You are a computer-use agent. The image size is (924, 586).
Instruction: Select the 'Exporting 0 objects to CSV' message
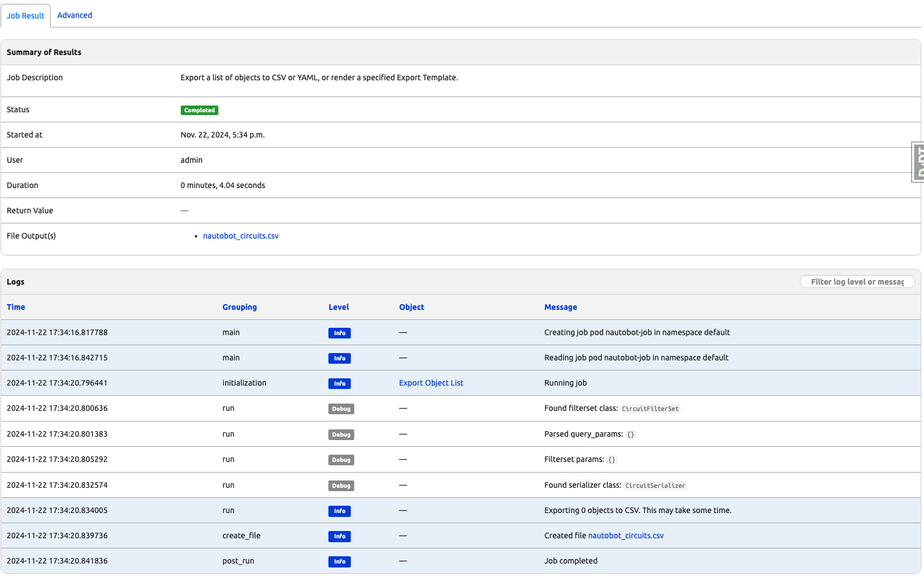(638, 510)
